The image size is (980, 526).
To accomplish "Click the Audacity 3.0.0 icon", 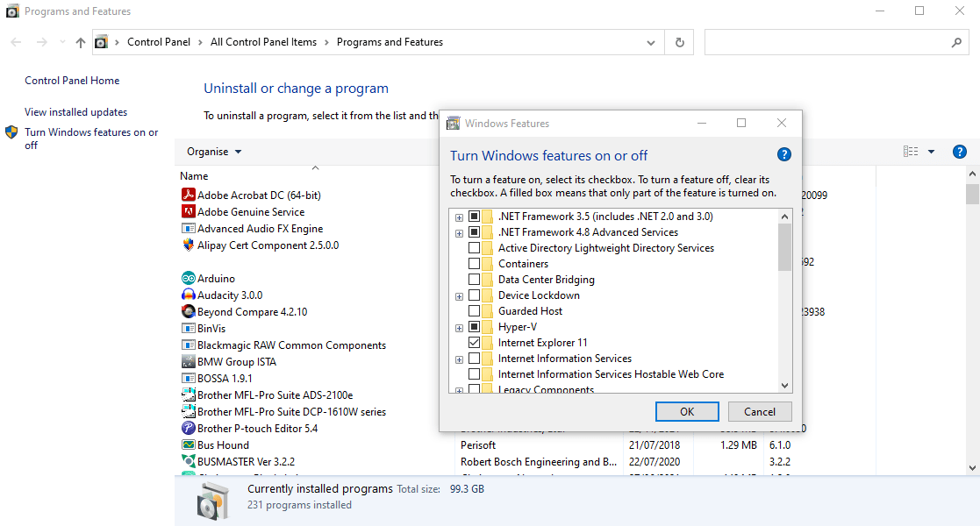I will pos(188,295).
